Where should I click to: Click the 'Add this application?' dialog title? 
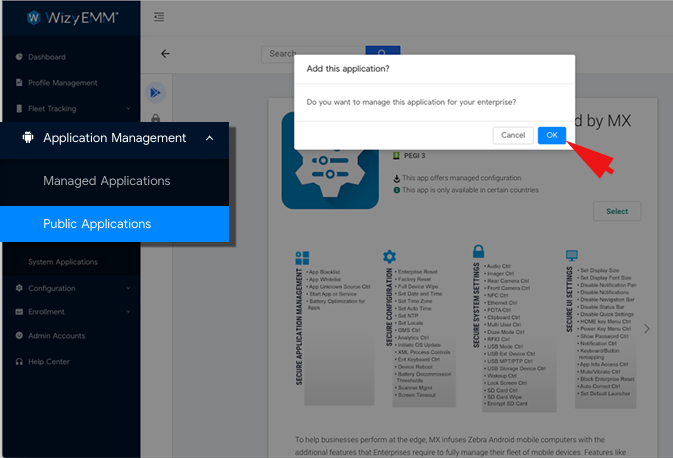click(348, 69)
